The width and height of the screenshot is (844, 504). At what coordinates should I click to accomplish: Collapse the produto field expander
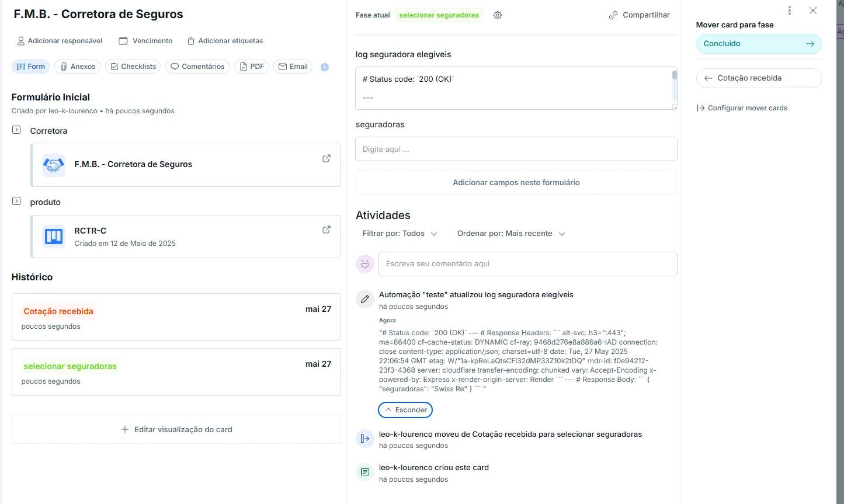pyautogui.click(x=16, y=201)
